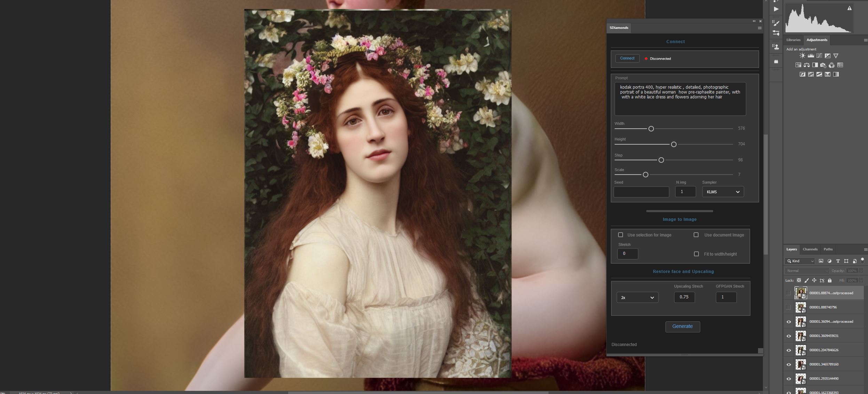
Task: Hide the 000001.3609459031 layer
Action: click(x=789, y=336)
